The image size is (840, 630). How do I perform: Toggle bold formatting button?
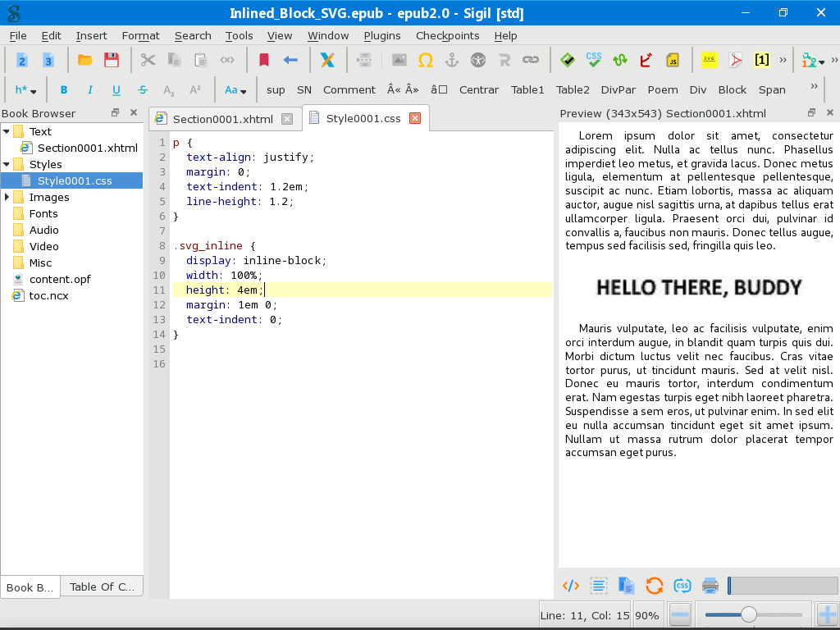(64, 90)
